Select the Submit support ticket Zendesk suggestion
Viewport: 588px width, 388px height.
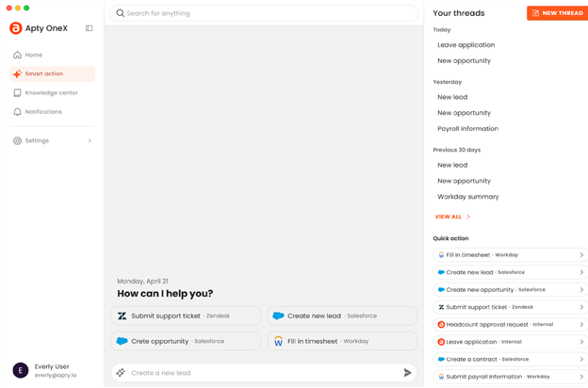tap(186, 315)
